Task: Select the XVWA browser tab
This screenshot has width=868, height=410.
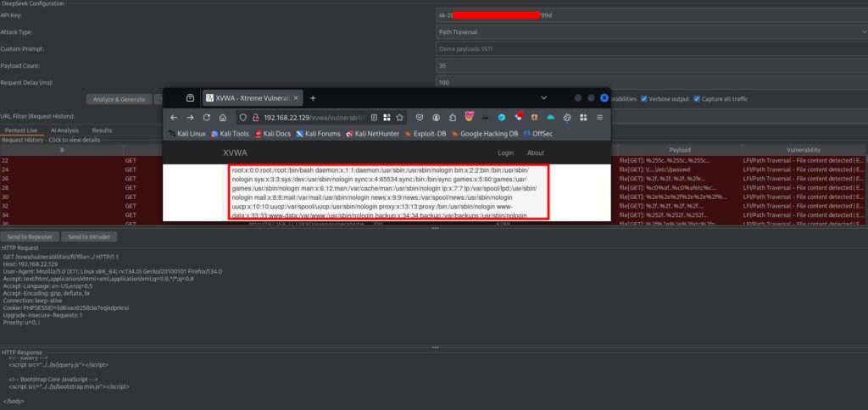Action: (253, 98)
